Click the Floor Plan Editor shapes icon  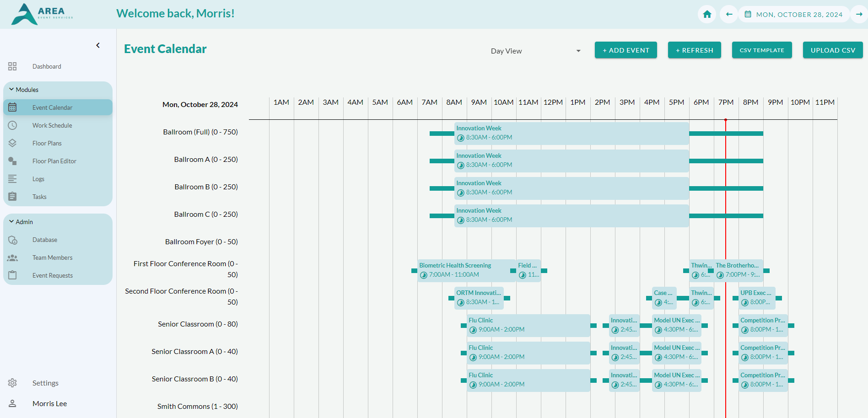(12, 161)
